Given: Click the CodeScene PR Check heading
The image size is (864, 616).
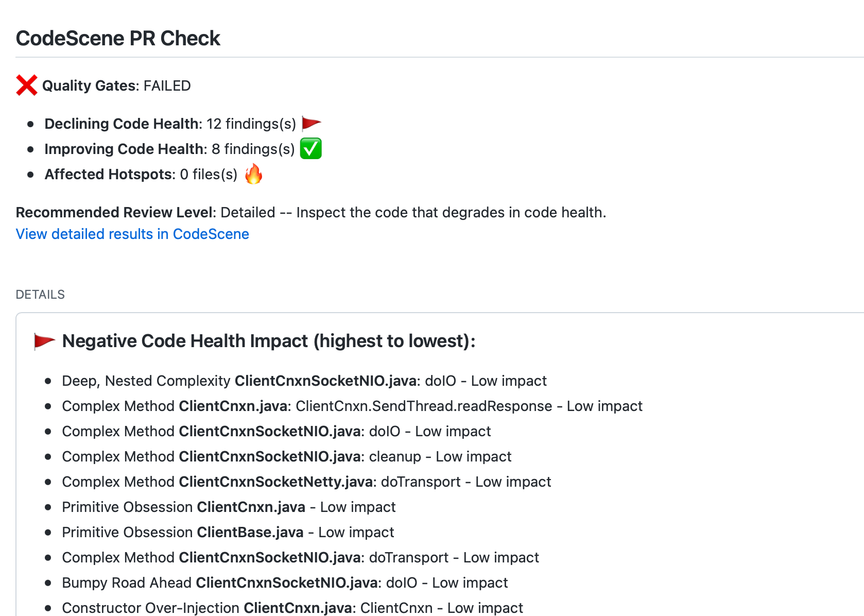Looking at the screenshot, I should pos(118,38).
